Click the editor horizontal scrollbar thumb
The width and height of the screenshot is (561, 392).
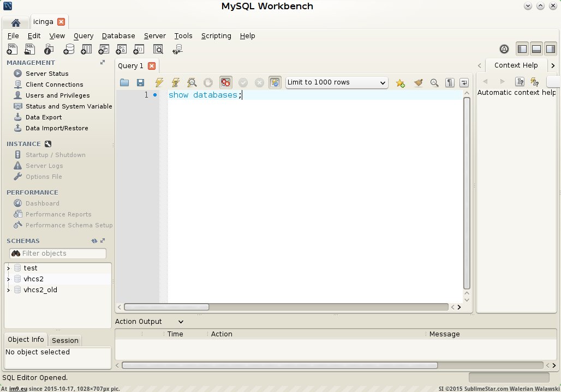click(166, 307)
